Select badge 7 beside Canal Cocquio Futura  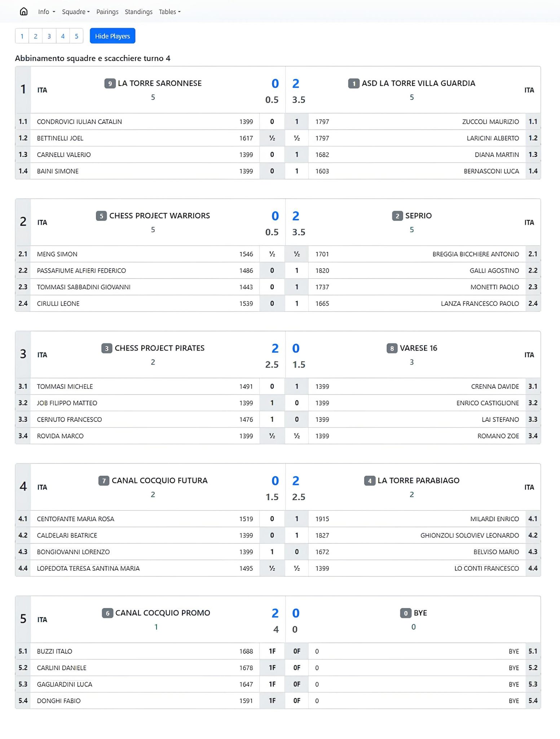104,480
